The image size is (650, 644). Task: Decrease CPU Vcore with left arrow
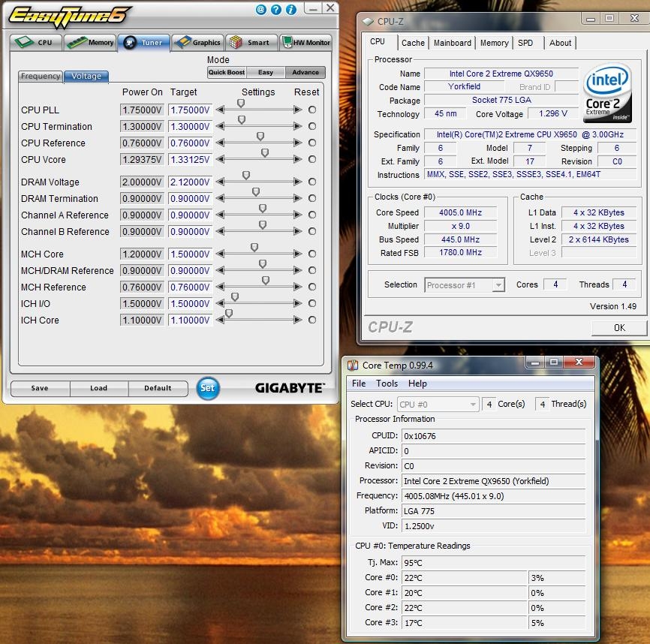[220, 160]
